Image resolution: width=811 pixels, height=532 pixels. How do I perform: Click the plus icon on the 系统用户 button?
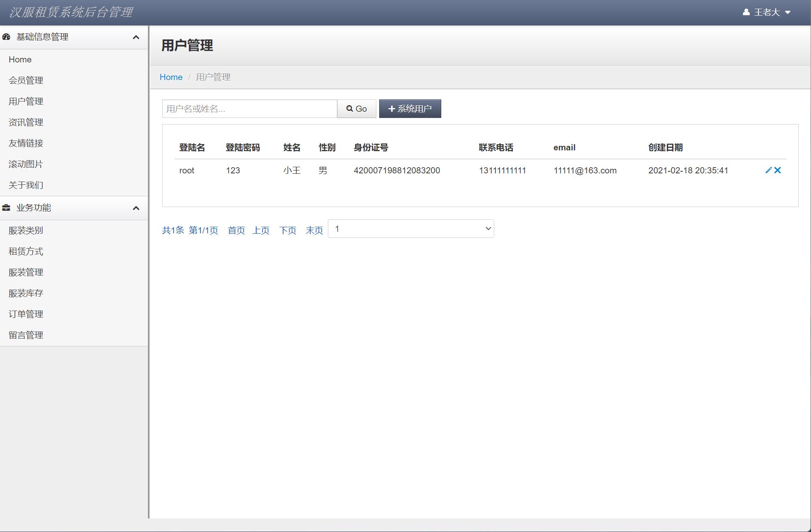pos(392,108)
